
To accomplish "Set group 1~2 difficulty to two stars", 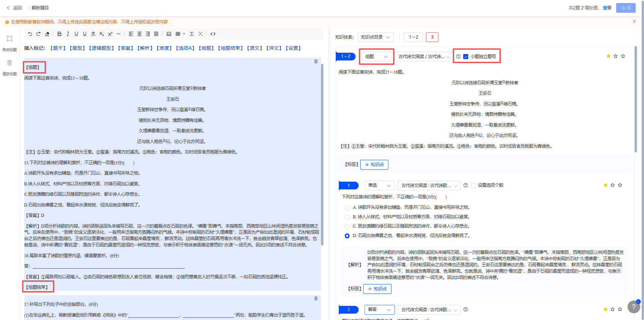I will pyautogui.click(x=615, y=56).
